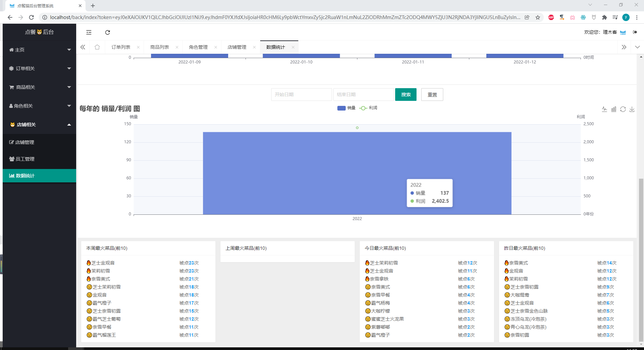Viewport: 644px width, 350px height.
Task: Click 芝士金观音 in 本周最火菜品 list
Action: point(103,263)
